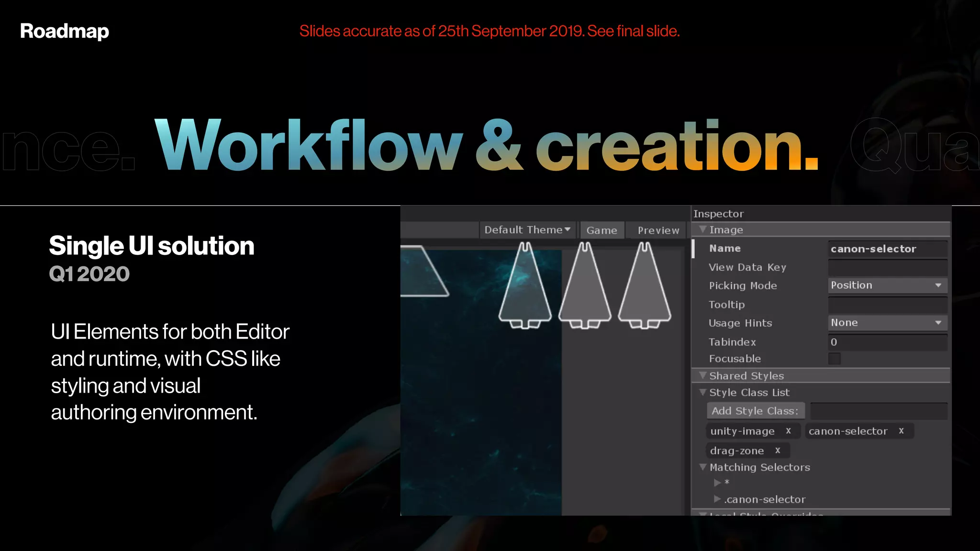Remove the canon-selector style class tag
The height and width of the screenshot is (551, 980).
pos(901,431)
